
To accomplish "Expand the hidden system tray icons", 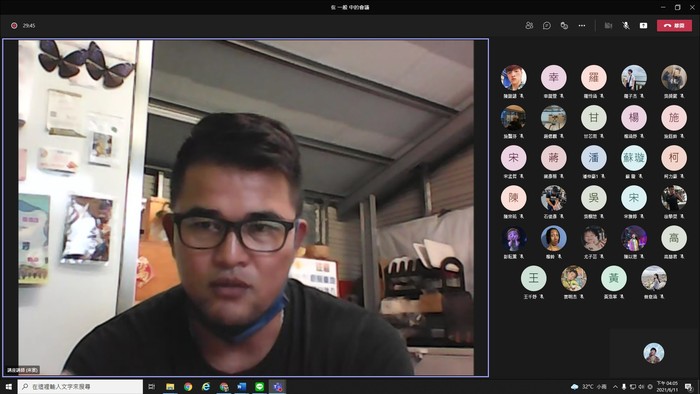I will click(x=615, y=386).
